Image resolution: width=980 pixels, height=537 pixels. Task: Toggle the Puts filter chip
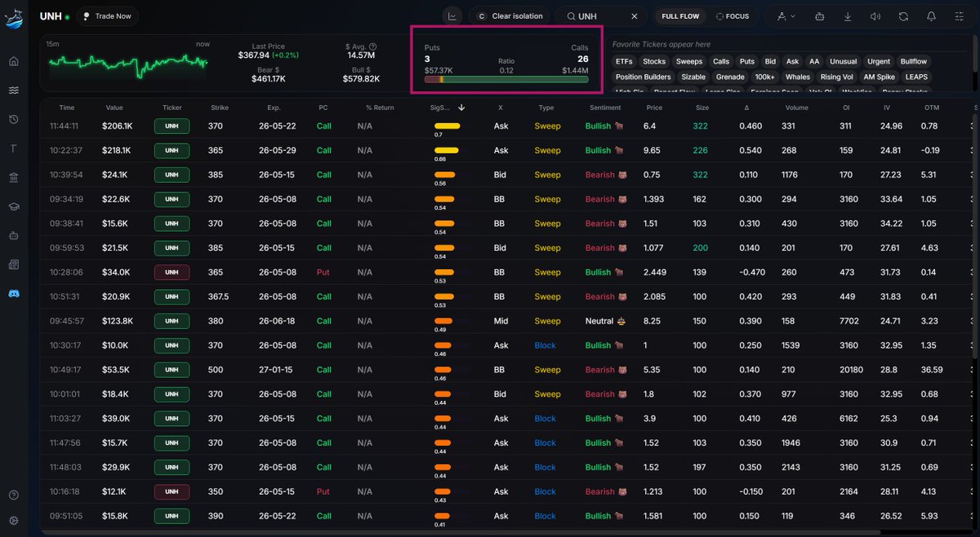click(x=747, y=61)
